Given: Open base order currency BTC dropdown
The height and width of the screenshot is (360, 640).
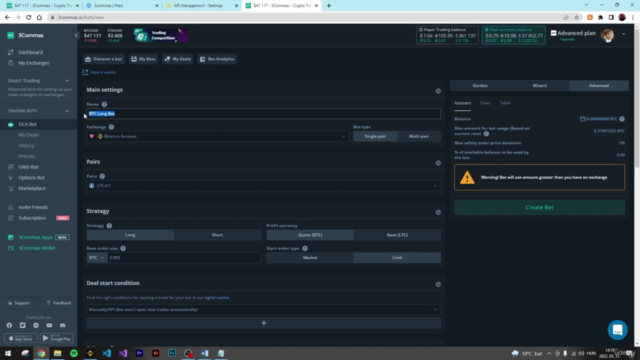Looking at the screenshot, I should click(x=97, y=258).
